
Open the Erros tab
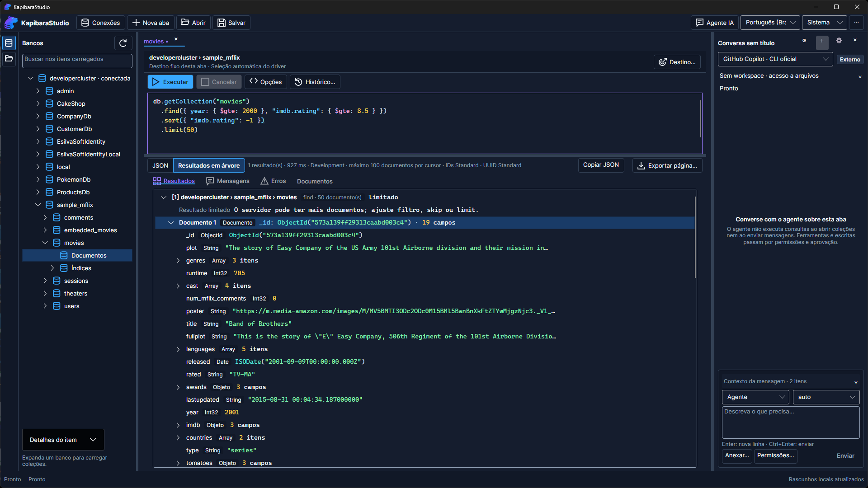tap(273, 181)
